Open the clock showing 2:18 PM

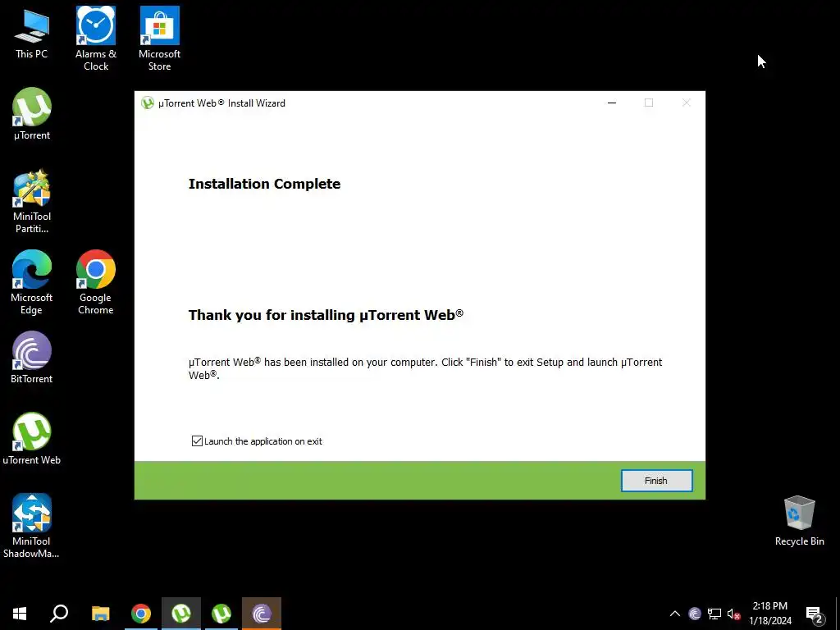(769, 614)
